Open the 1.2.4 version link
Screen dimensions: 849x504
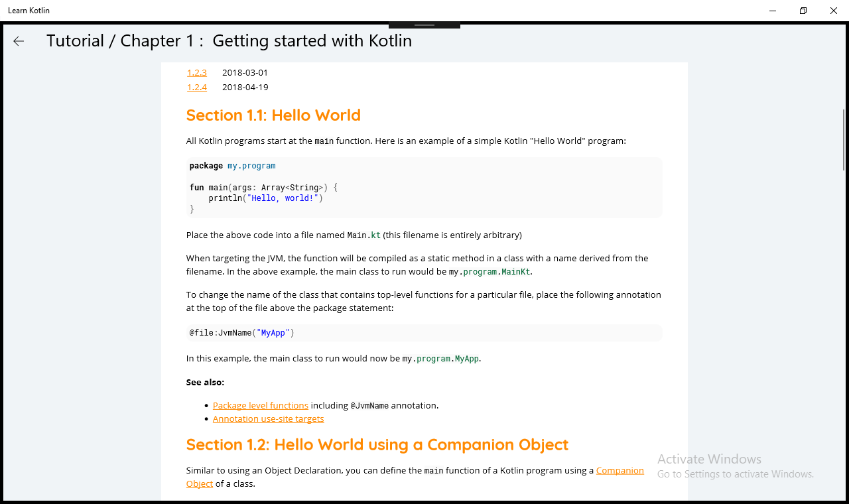(196, 88)
